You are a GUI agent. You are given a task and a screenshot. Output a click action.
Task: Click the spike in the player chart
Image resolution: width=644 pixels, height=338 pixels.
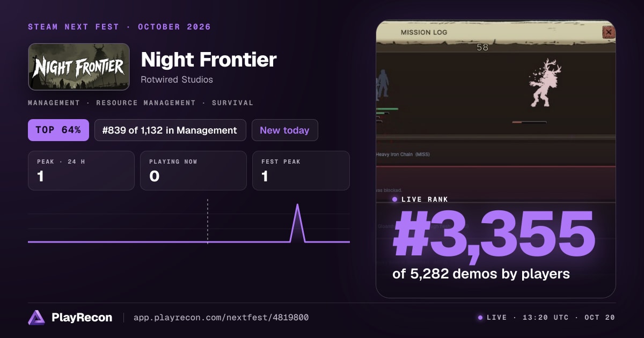tap(298, 223)
